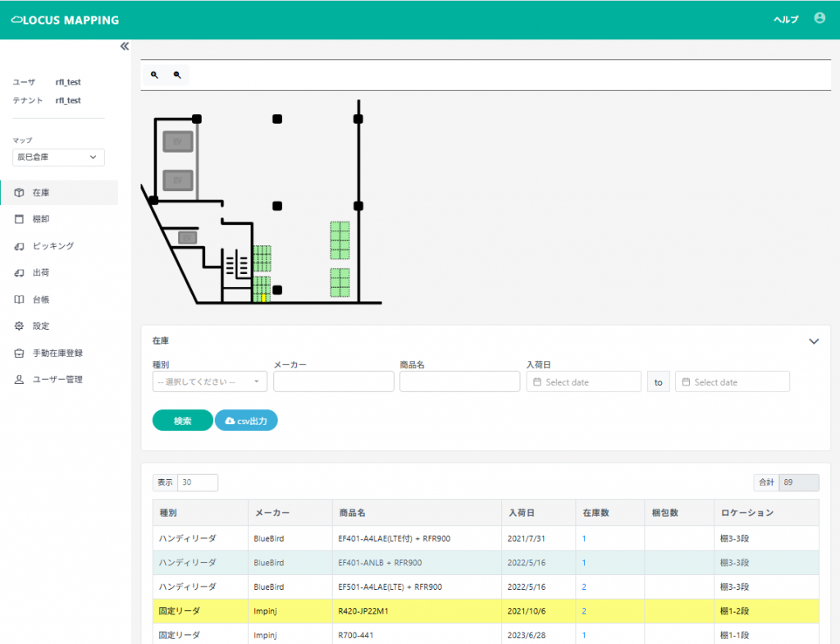Go to 出荷 in the sidebar
Viewport: 840px width, 644px height.
[41, 272]
